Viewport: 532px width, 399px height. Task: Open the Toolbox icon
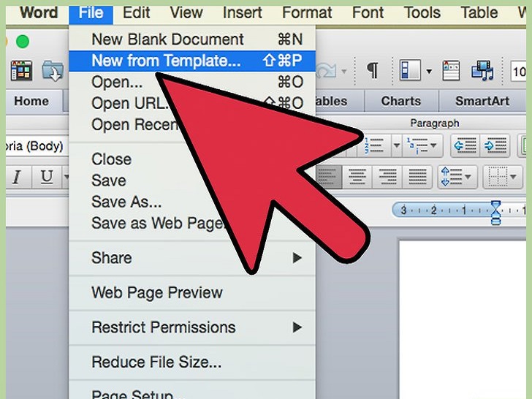[451, 70]
